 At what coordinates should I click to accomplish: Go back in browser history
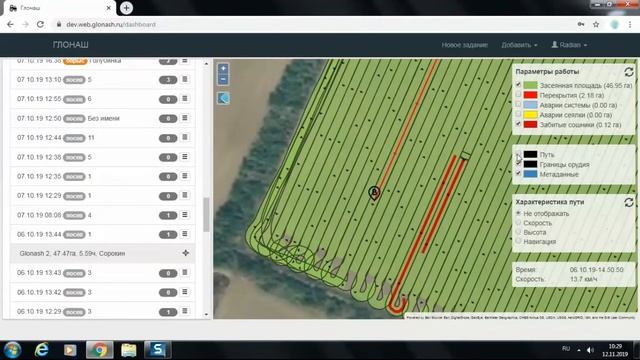(x=10, y=24)
